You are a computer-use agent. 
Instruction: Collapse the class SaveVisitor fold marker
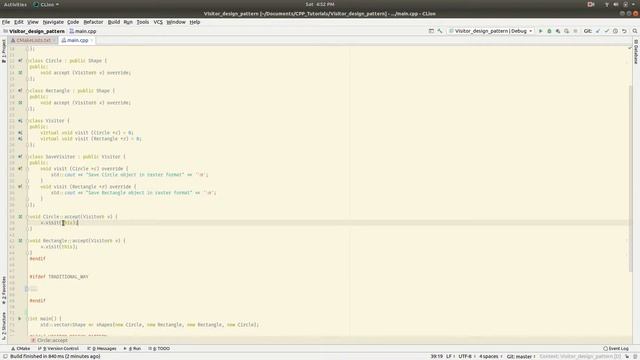coord(28,157)
